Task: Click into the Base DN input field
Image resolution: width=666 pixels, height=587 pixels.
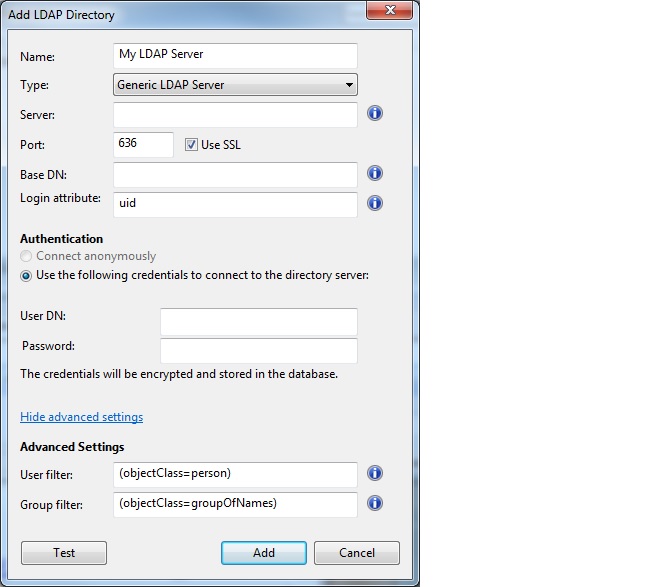Action: click(235, 175)
